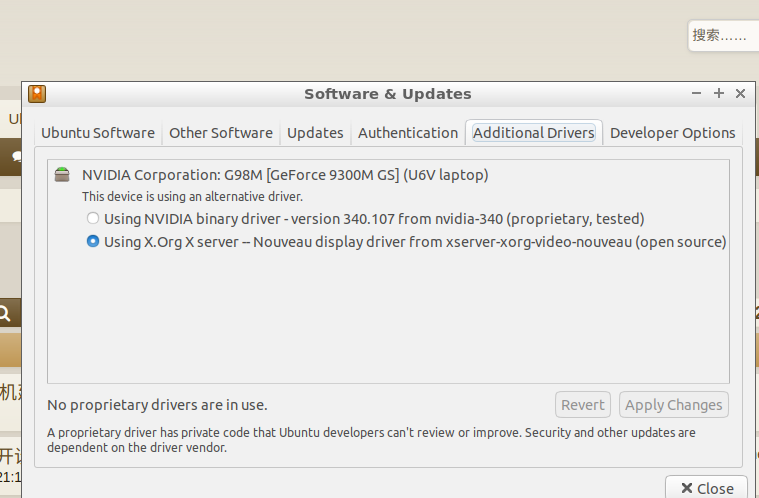Select the Authentication tab

click(408, 133)
